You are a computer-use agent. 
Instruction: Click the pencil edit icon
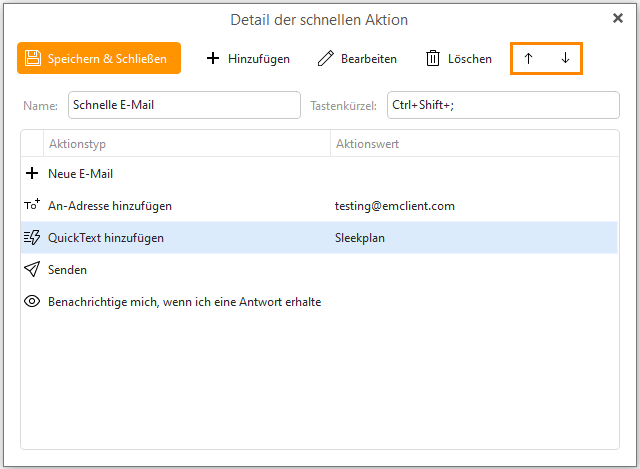[x=326, y=58]
